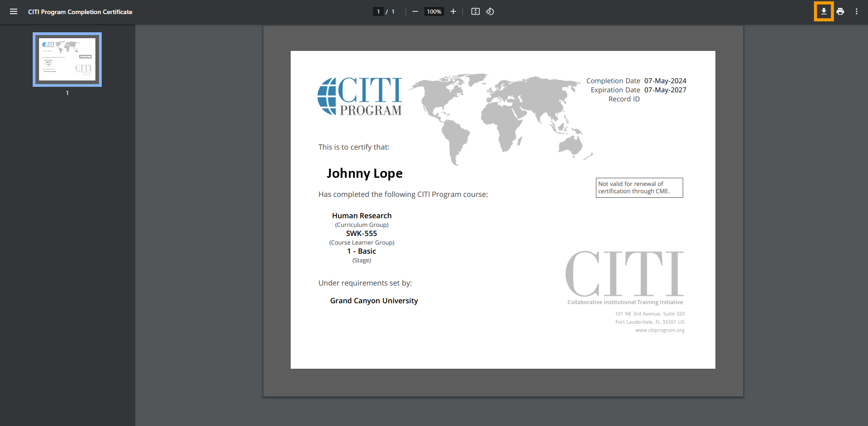Toggle the sidebar menu hamburger icon
This screenshot has width=868, height=426.
(x=14, y=11)
